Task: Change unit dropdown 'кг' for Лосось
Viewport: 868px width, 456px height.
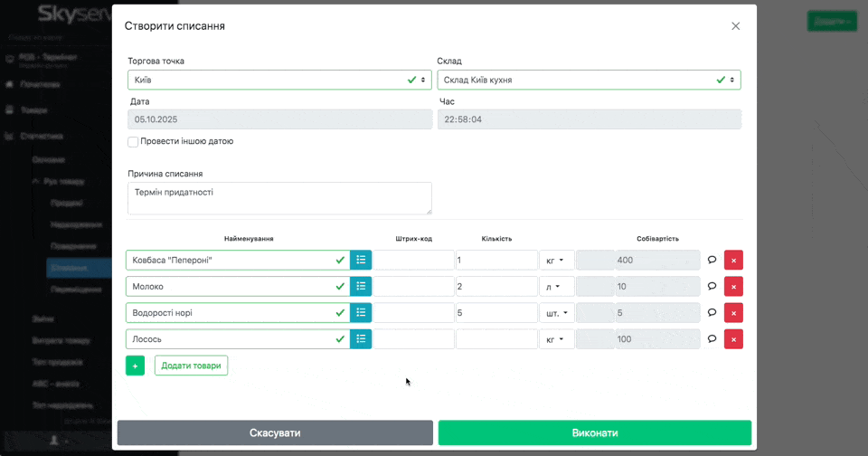Action: (556, 339)
